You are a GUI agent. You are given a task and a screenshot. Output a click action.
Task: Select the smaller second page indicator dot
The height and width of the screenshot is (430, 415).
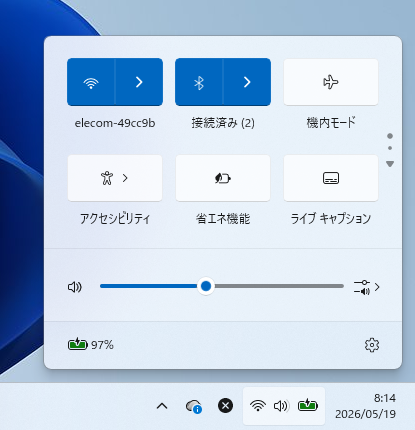(x=390, y=148)
